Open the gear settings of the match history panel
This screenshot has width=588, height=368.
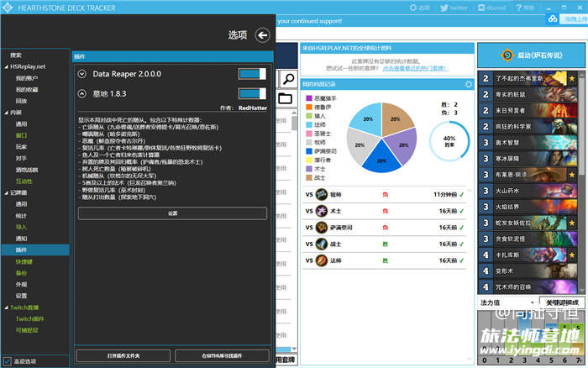tap(469, 84)
